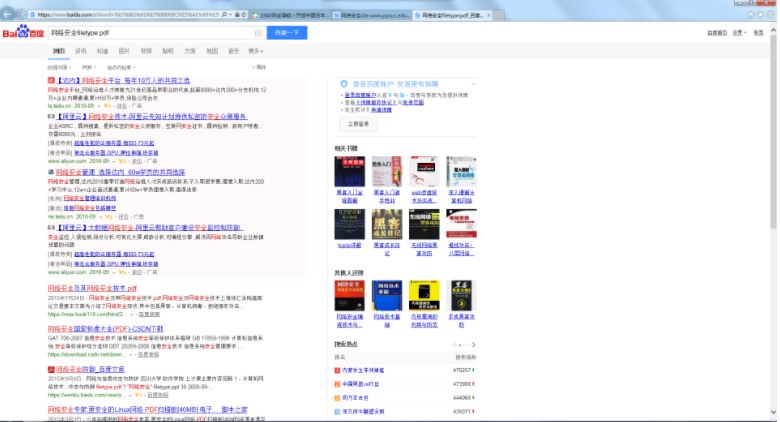Click previous arrow in 搜索热点 panel

point(454,344)
